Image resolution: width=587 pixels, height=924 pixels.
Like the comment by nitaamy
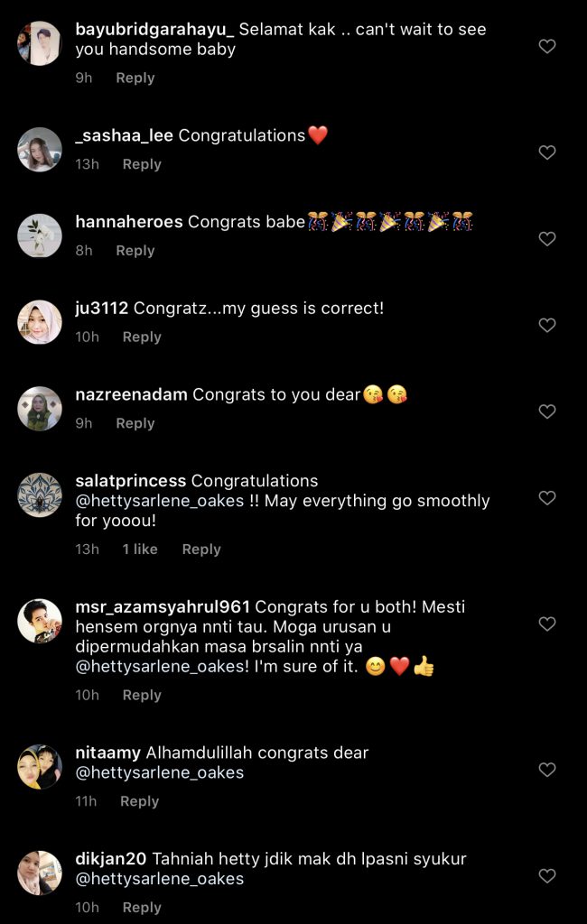point(547,770)
